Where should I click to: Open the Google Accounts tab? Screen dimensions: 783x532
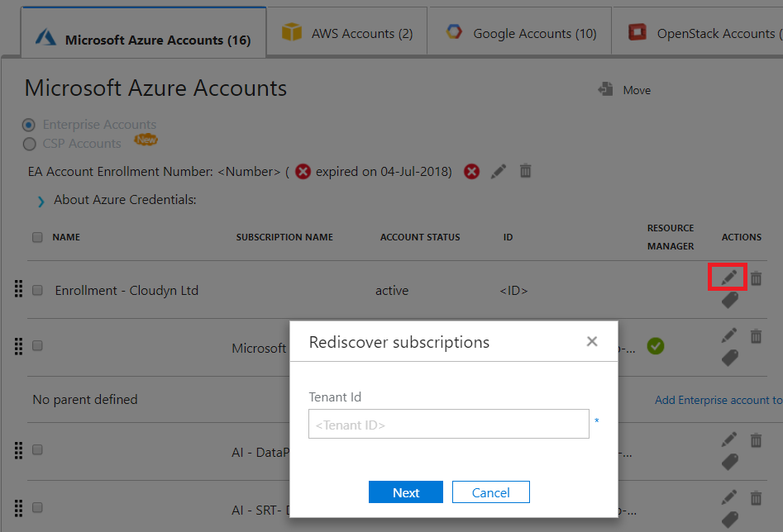520,31
